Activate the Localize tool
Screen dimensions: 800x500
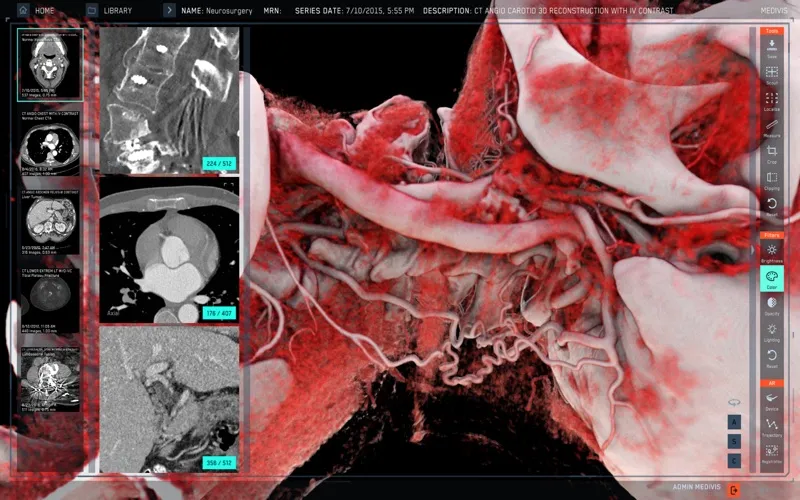(771, 101)
